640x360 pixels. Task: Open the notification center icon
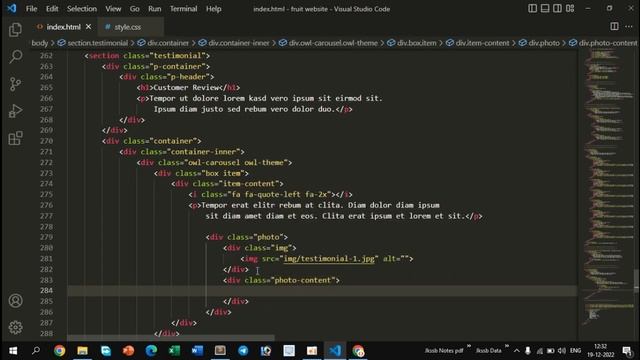pyautogui.click(x=627, y=351)
